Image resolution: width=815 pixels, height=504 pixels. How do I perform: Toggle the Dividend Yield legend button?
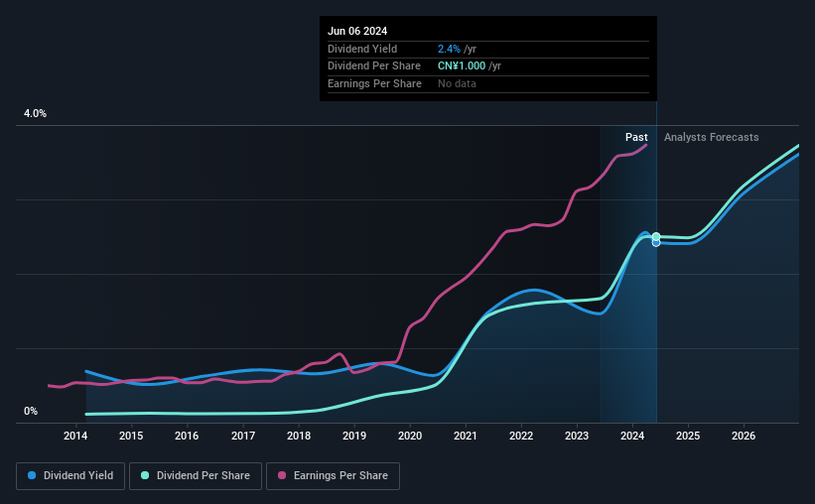click(x=70, y=476)
